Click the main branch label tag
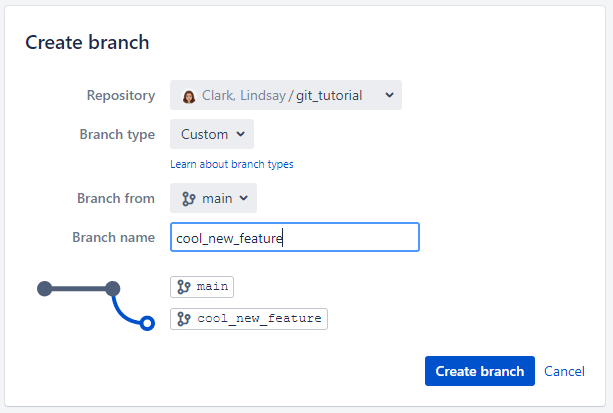This screenshot has height=413, width=613. [x=202, y=287]
